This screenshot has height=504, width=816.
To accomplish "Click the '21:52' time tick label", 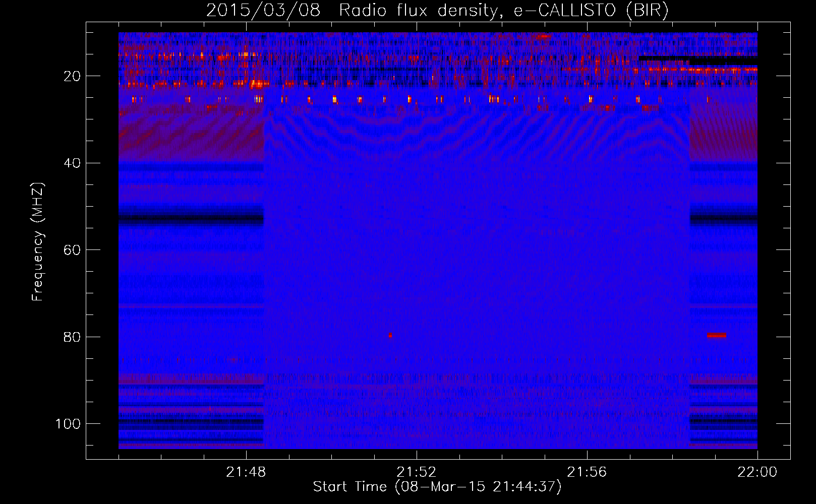I will (417, 472).
